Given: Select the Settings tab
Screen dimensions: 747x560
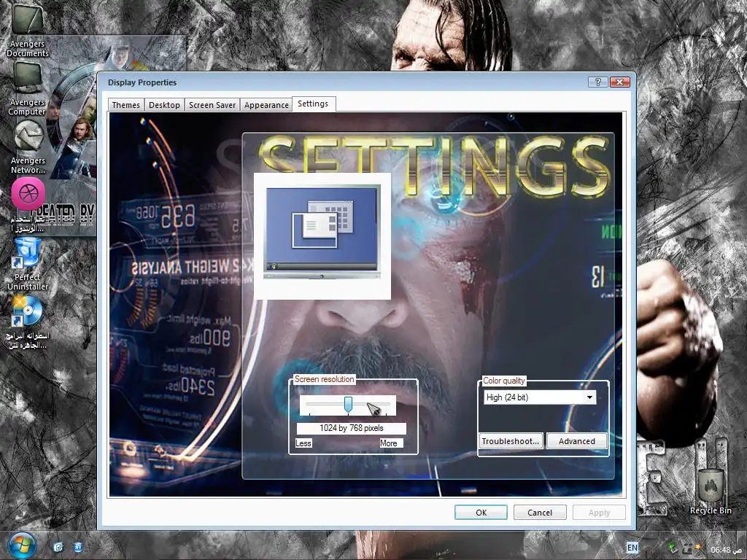Looking at the screenshot, I should pyautogui.click(x=313, y=104).
